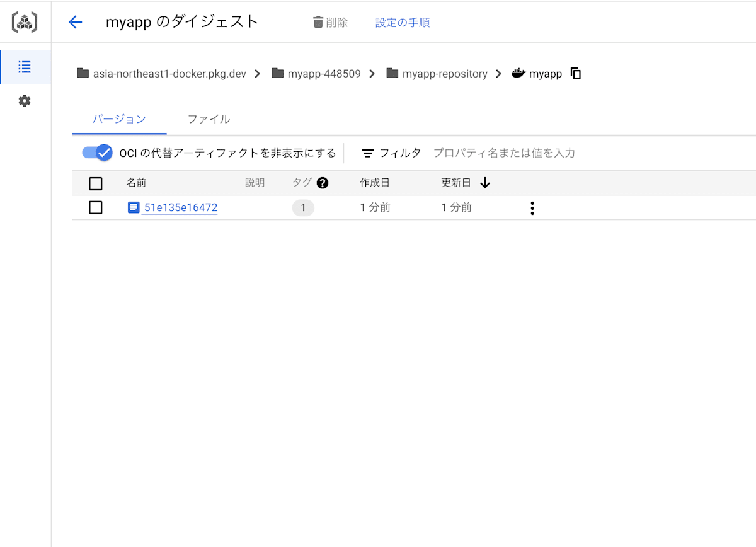Screen dimensions: 756x547
Task: Click the 1 分前 created date cell
Action: 375,207
